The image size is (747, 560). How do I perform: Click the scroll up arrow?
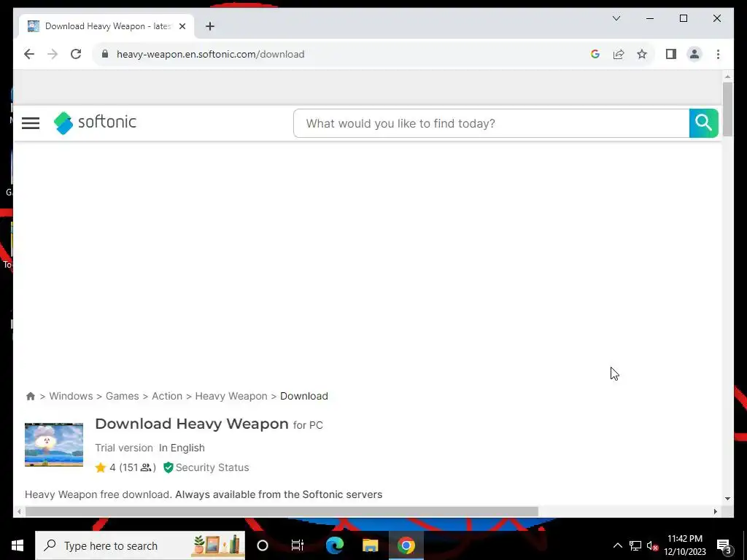[727, 77]
